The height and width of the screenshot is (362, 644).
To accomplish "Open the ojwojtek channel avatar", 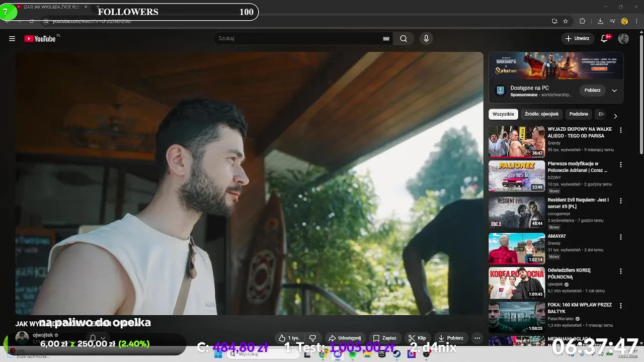I will click(x=22, y=338).
